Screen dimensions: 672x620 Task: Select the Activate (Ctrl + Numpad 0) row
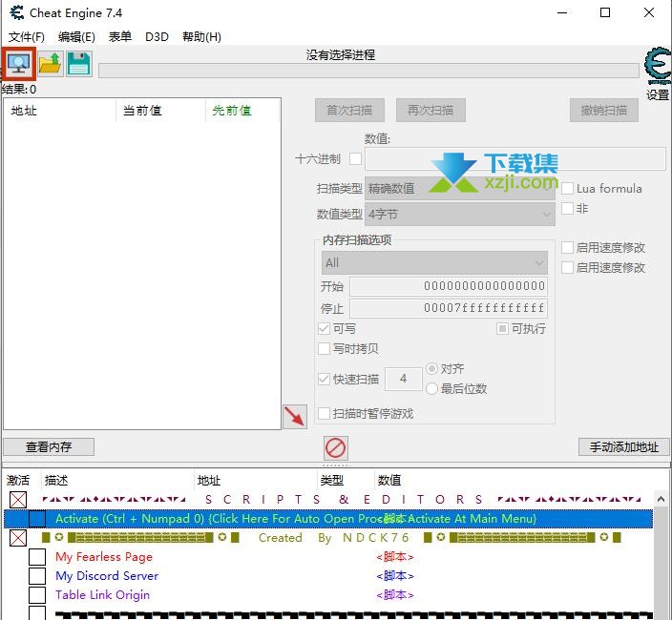(328, 519)
